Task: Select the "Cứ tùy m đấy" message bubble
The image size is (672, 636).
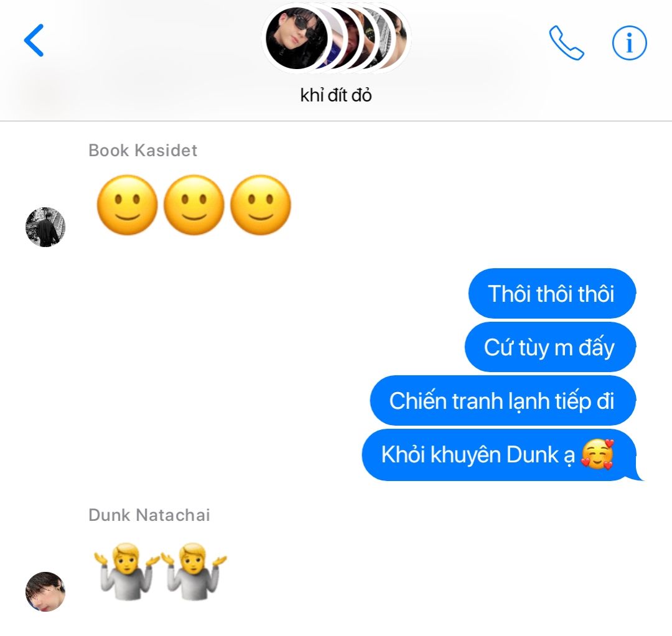Action: 550,347
